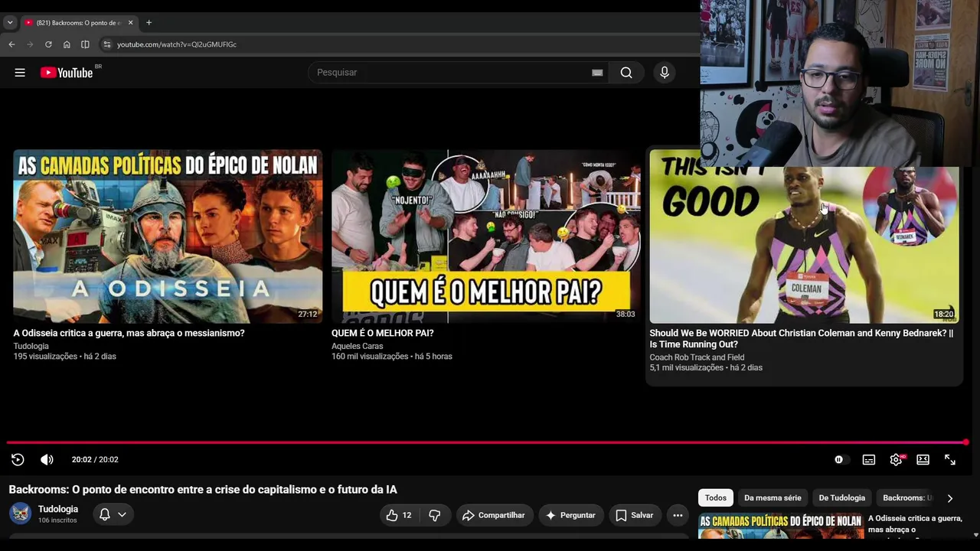Enter fullscreen mode
The height and width of the screenshot is (551, 980).
coord(950,459)
